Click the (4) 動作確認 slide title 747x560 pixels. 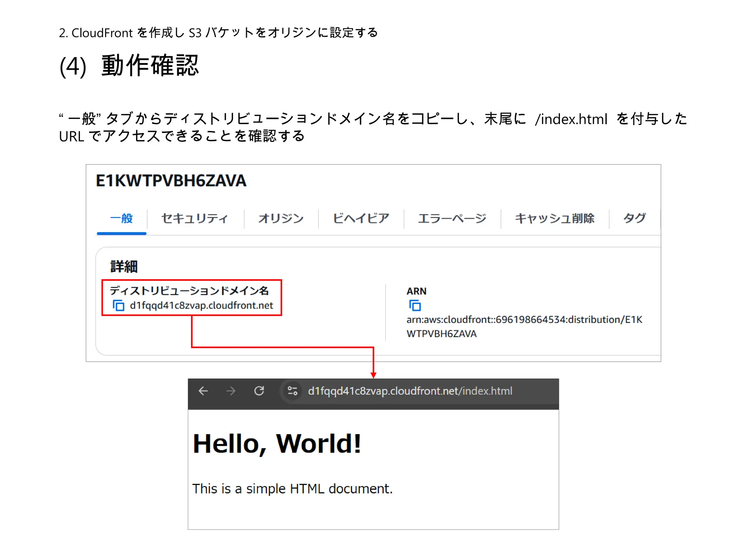click(129, 66)
